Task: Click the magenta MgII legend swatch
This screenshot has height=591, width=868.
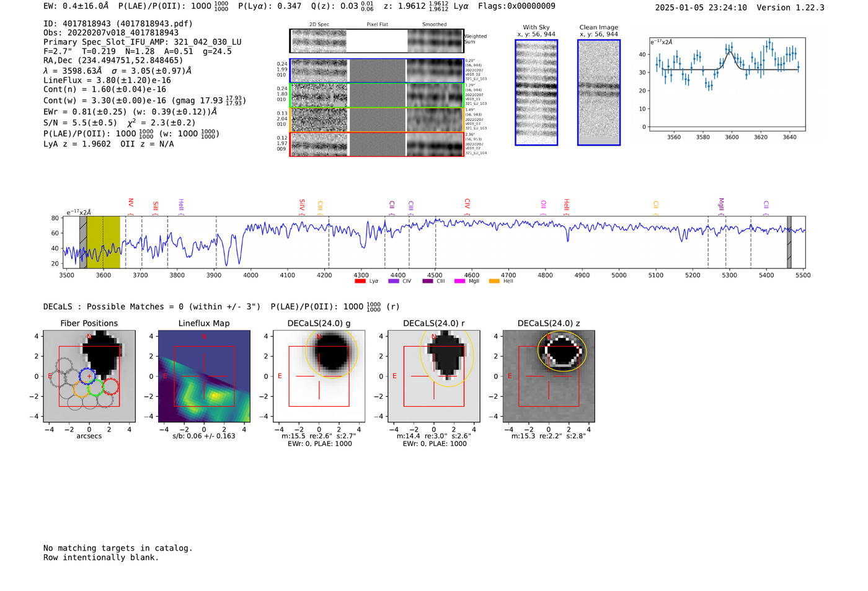Action: pos(459,282)
